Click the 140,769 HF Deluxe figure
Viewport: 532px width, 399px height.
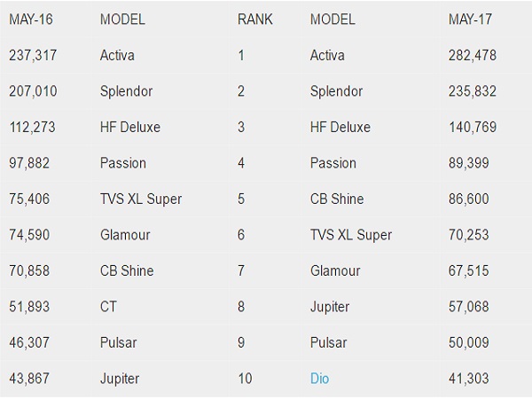[x=473, y=127]
